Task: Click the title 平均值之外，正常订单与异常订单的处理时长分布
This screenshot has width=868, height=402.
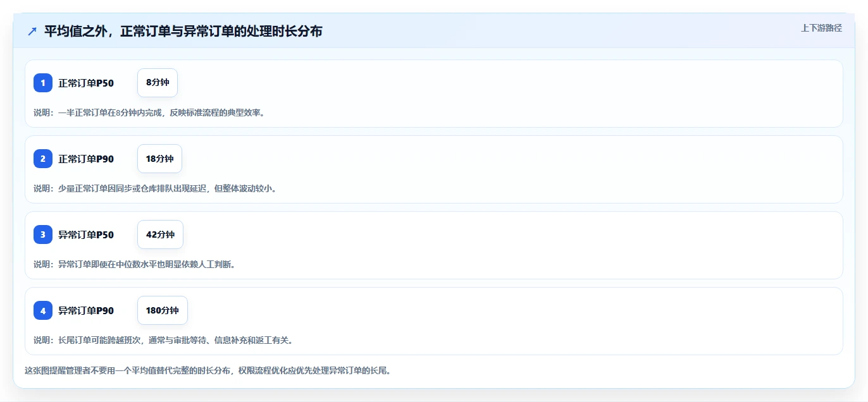Action: (183, 31)
